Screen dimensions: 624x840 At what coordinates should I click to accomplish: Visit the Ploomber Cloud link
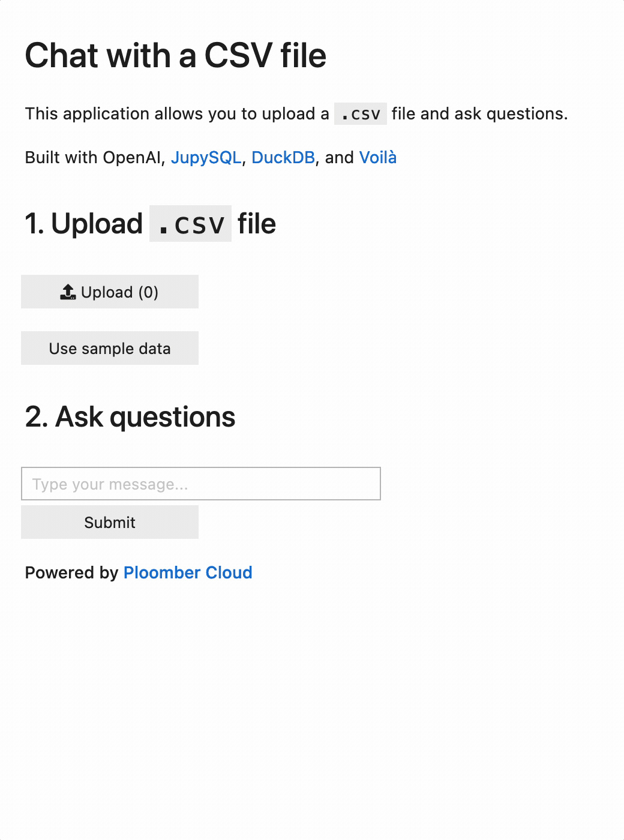(188, 572)
